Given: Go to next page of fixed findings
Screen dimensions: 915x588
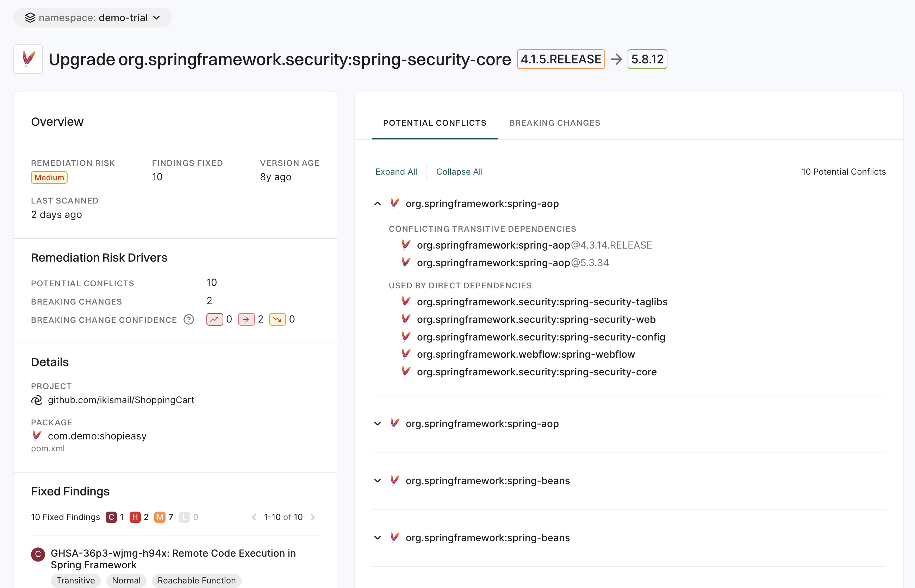Looking at the screenshot, I should click(313, 517).
